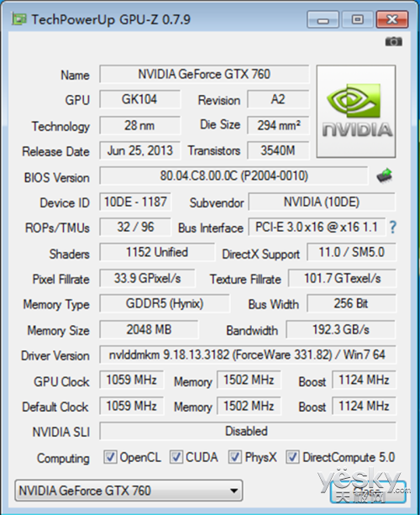Click the NVIDIA SLI label
420x515 pixels.
point(61,432)
